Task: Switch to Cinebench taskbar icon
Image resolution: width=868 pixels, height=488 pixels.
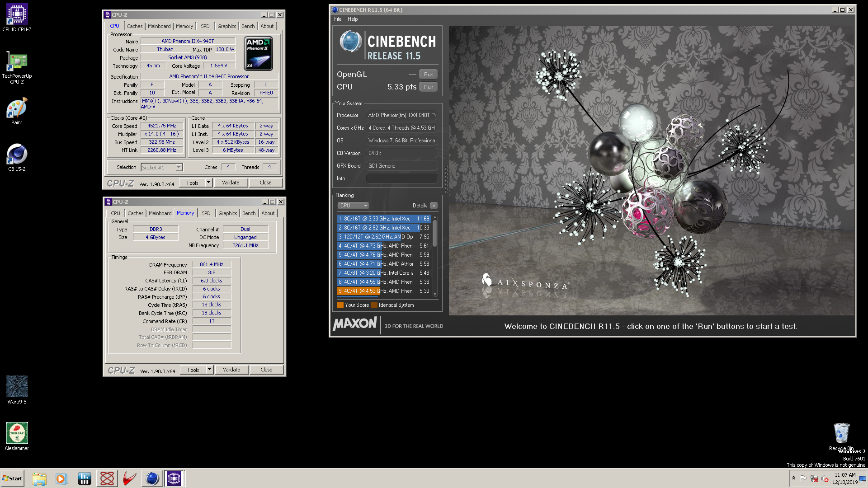Action: [x=152, y=479]
